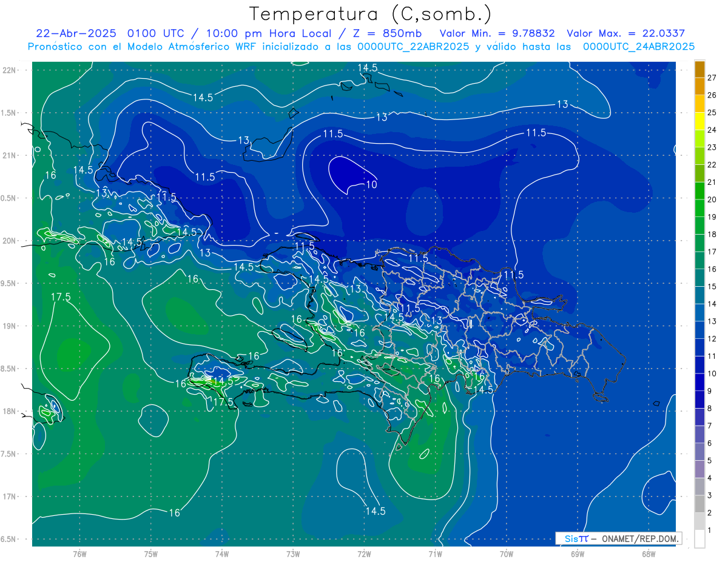Click the "10" contour label on the map
Viewport: 728px width, 562px height.
point(371,185)
